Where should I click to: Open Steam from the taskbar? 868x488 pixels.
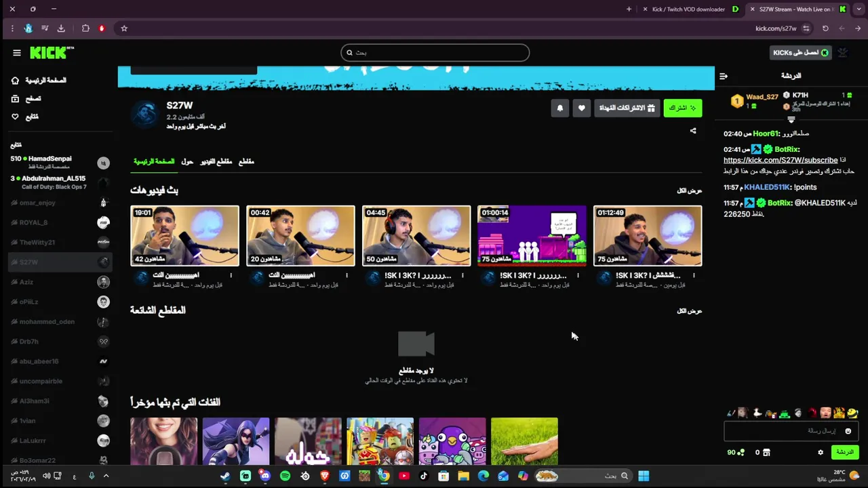tap(225, 476)
